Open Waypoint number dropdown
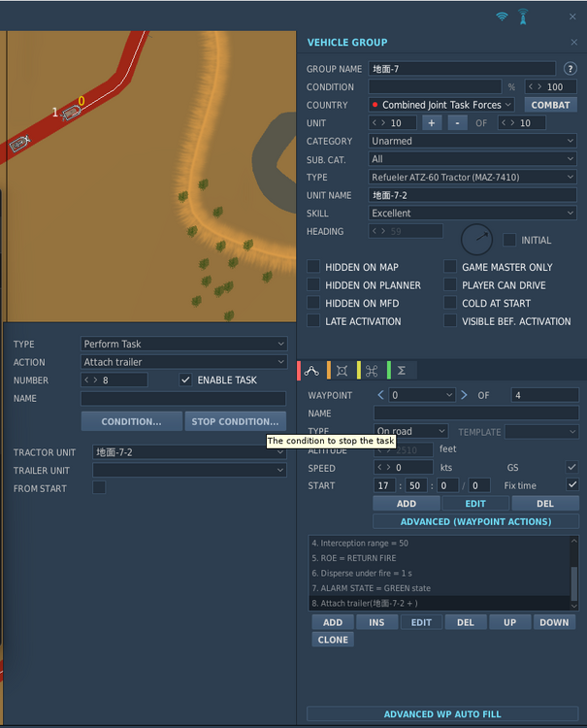Image resolution: width=587 pixels, height=728 pixels. click(x=421, y=395)
